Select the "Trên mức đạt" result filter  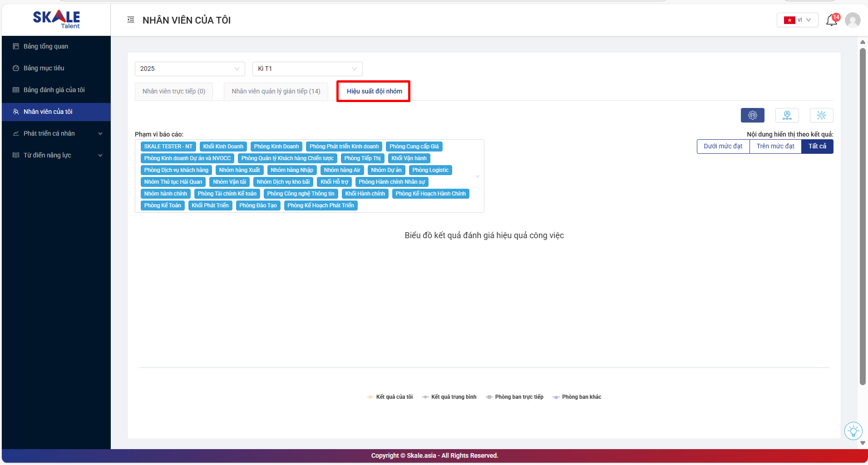point(775,147)
